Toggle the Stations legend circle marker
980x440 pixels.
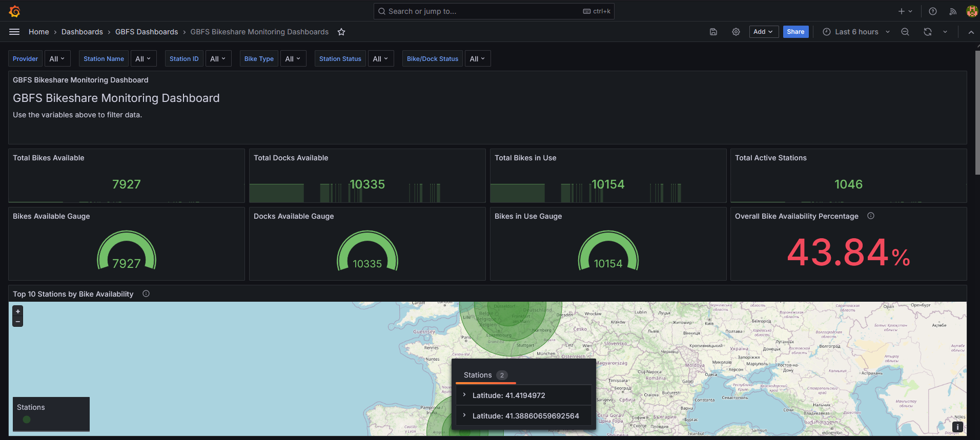(x=27, y=420)
